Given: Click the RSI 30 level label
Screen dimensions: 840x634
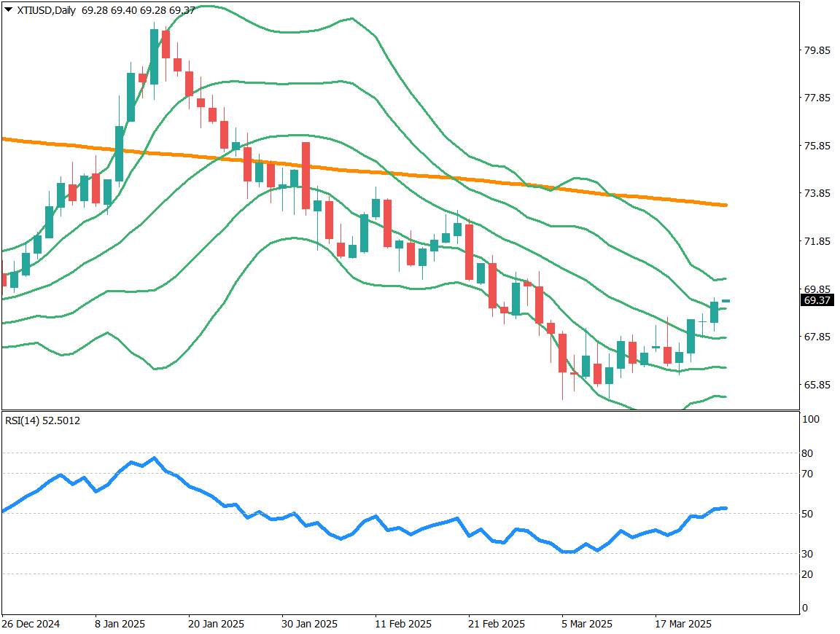Looking at the screenshot, I should click(809, 554).
